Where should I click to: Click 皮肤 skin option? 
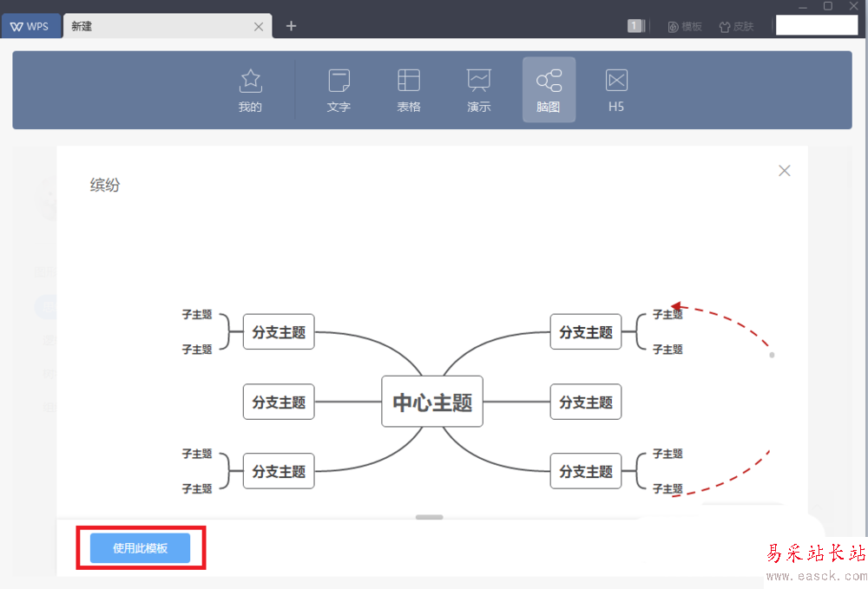736,27
